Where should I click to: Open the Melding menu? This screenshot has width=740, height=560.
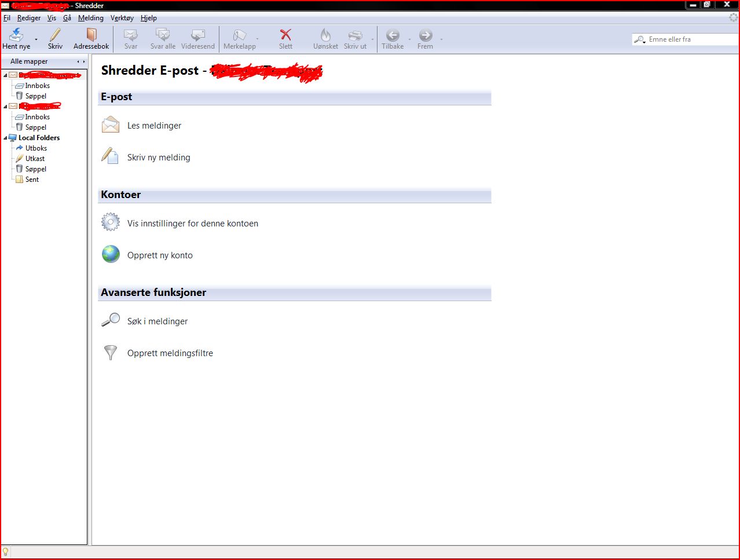91,18
